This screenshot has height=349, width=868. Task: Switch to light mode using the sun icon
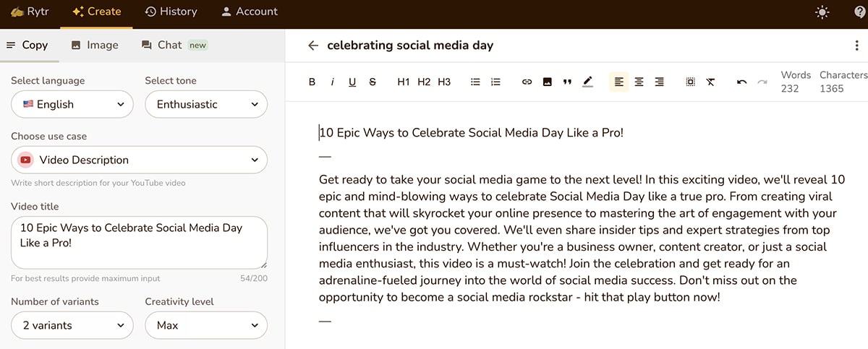click(x=822, y=12)
